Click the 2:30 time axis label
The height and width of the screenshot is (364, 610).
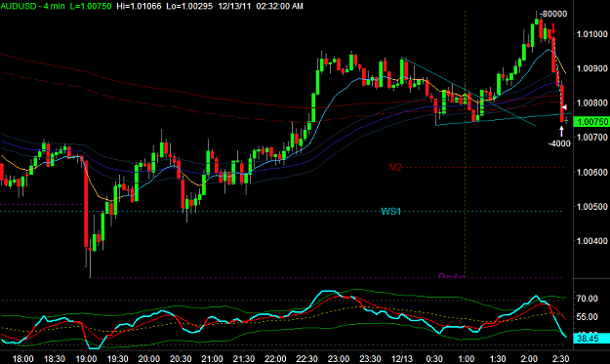tap(560, 358)
